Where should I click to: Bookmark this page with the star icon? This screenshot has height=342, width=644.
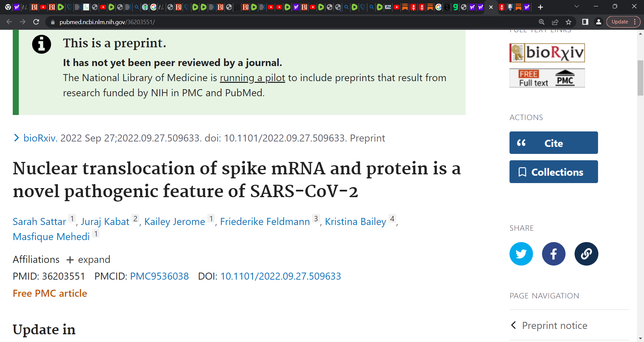coord(569,22)
